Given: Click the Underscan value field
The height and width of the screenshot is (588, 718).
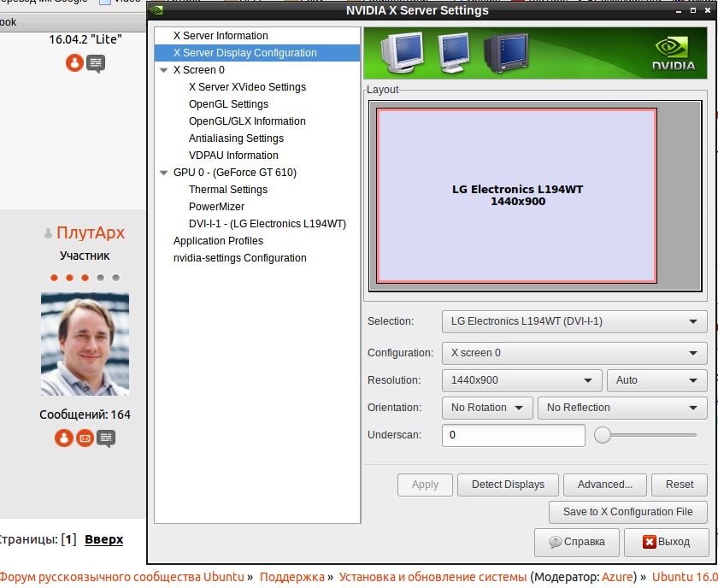Looking at the screenshot, I should pos(514,436).
